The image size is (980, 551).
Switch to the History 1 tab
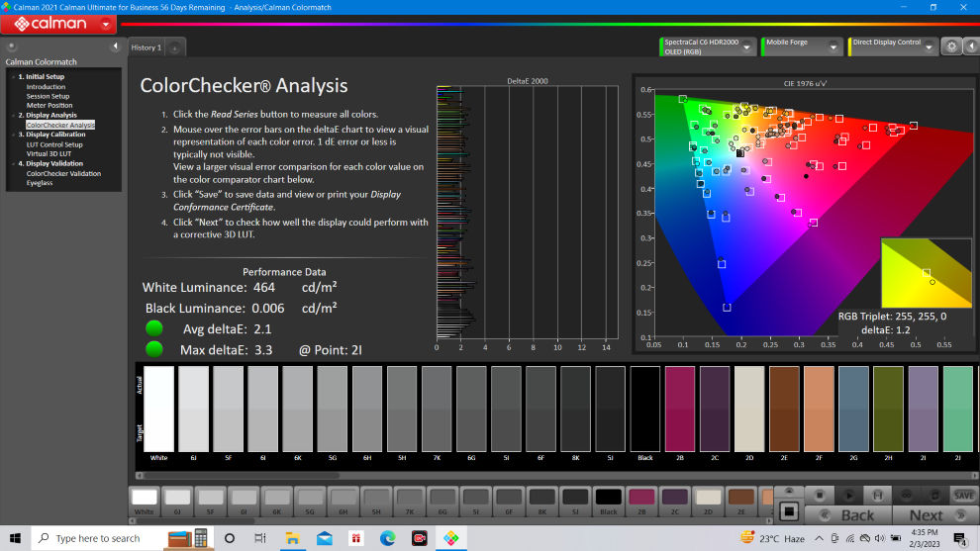pos(147,47)
